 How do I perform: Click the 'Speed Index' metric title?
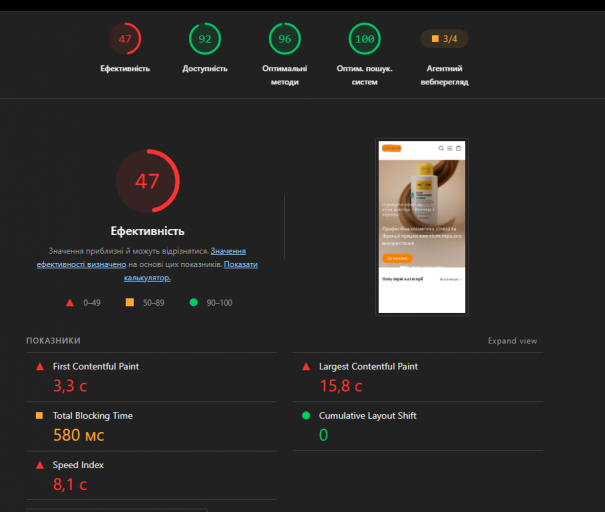click(78, 465)
